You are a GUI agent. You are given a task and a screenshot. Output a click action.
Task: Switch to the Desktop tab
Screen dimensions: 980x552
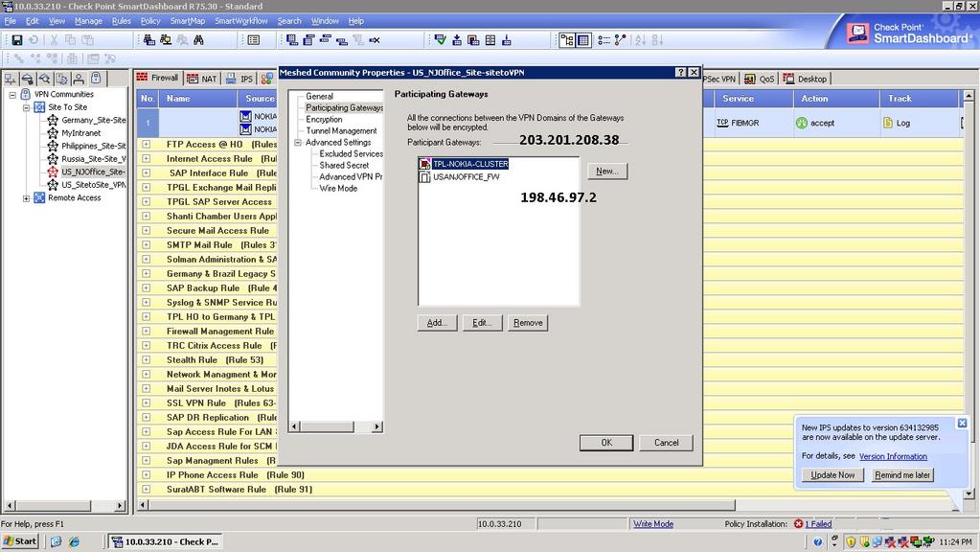coord(805,79)
